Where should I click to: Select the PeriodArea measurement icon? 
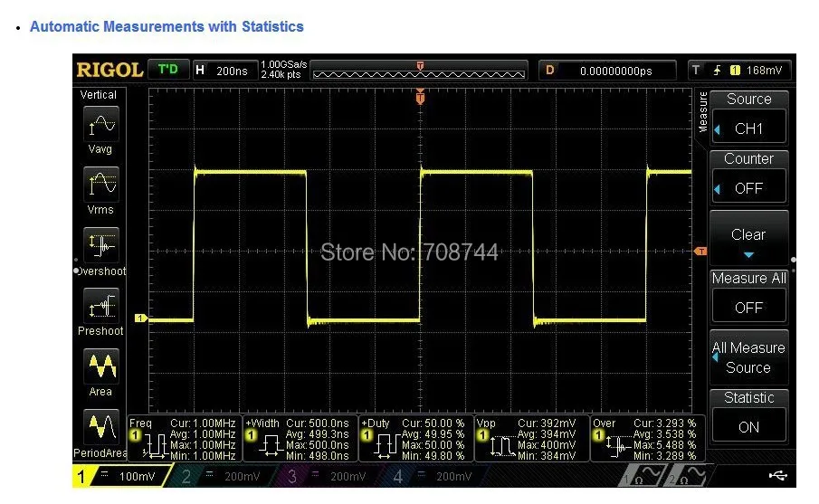pyautogui.click(x=101, y=427)
